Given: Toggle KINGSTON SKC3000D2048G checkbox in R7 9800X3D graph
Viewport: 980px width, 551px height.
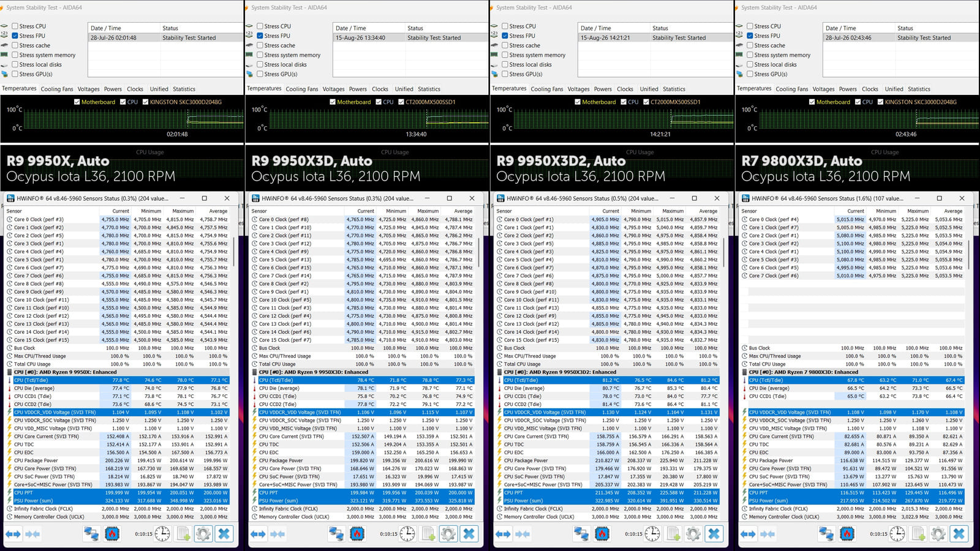Looking at the screenshot, I should pos(881,102).
